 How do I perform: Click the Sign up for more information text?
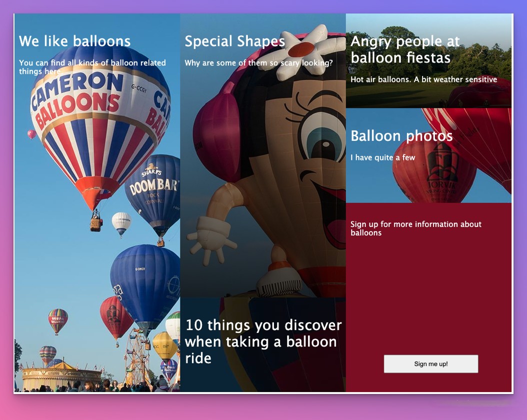416,228
